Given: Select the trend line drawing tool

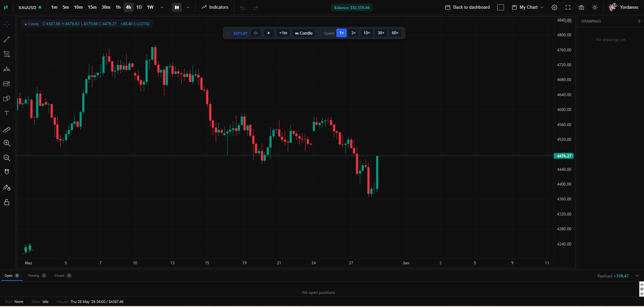Looking at the screenshot, I should click(7, 40).
